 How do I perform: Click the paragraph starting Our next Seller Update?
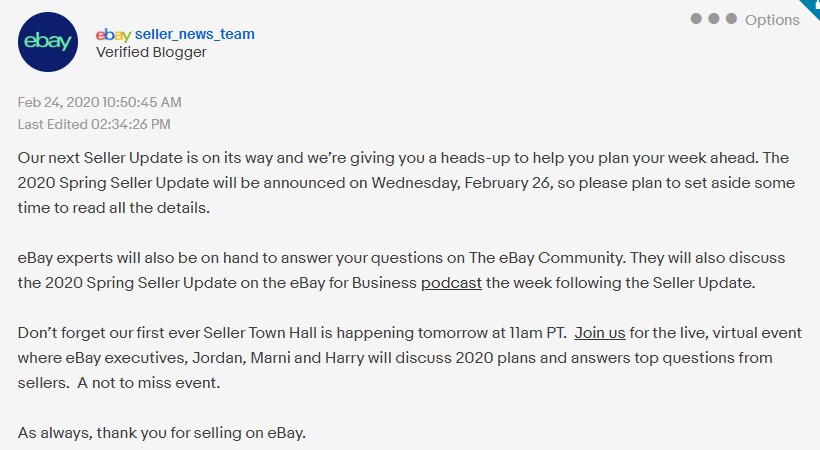406,183
